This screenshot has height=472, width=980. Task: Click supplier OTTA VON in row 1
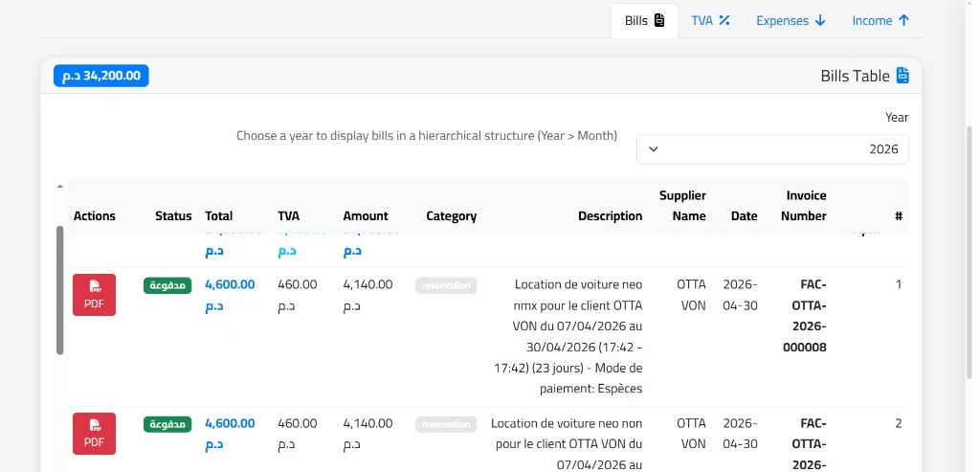point(691,295)
